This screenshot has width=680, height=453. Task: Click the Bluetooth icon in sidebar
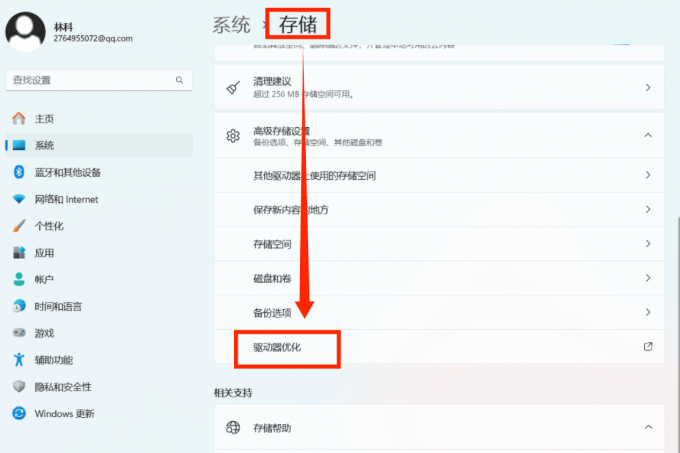(19, 172)
